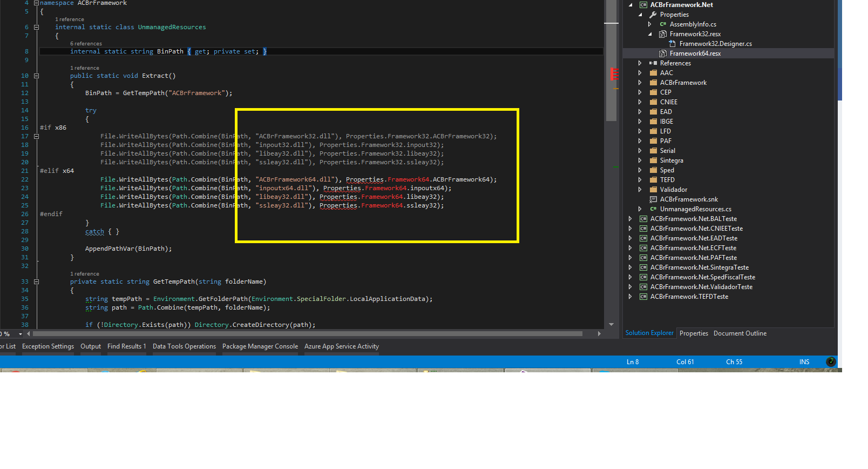Open Azure App Service Activity tab

pyautogui.click(x=342, y=346)
